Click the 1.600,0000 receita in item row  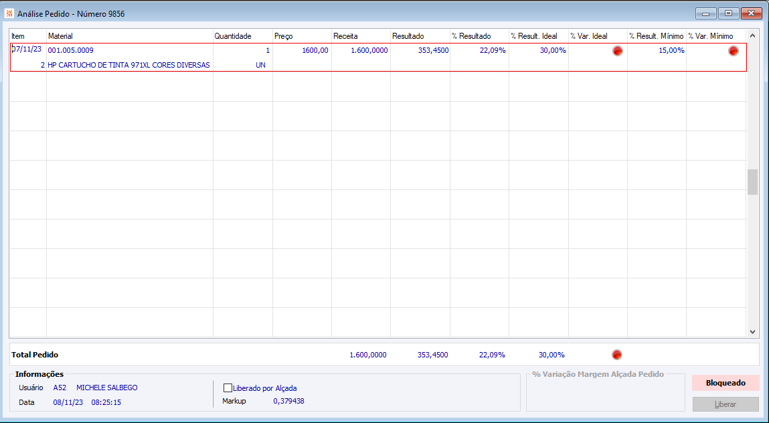coord(369,50)
